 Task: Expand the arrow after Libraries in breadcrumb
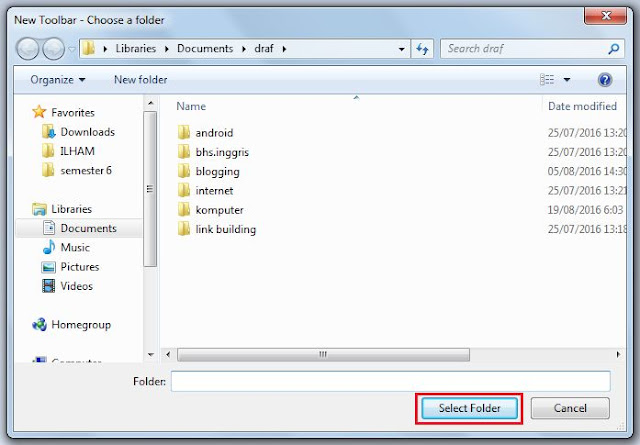point(167,49)
